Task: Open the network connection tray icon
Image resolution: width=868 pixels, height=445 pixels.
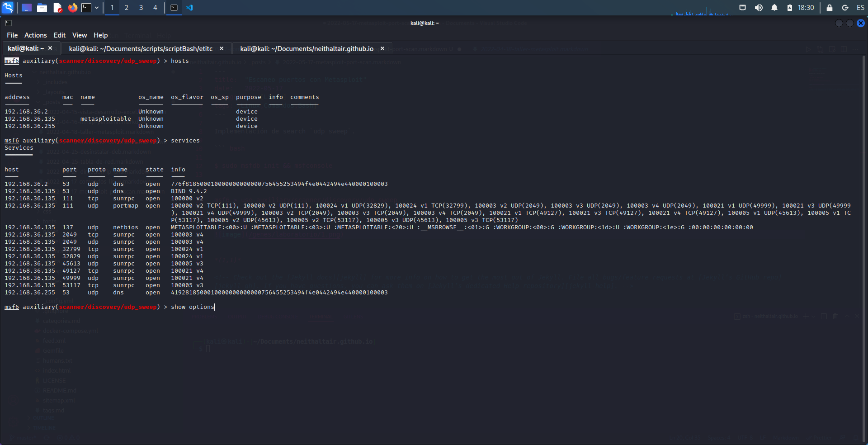Action: (743, 8)
